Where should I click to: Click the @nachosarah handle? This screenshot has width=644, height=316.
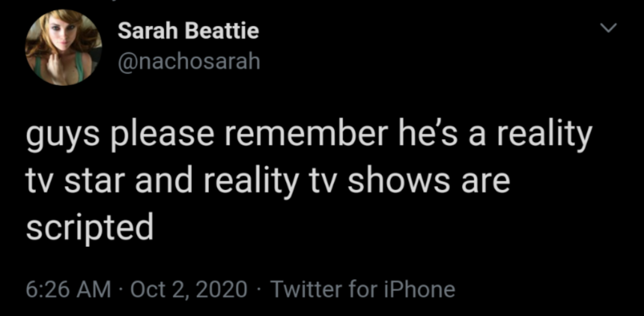click(x=189, y=61)
